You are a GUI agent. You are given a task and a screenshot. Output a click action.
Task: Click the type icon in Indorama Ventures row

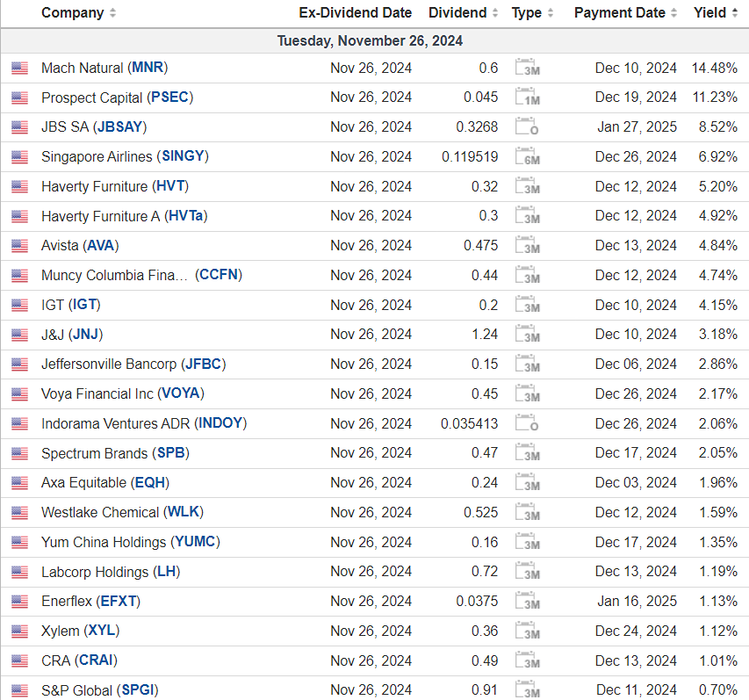(x=527, y=423)
